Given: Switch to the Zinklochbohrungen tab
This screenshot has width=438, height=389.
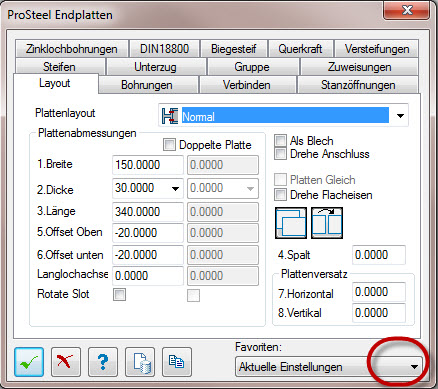Looking at the screenshot, I should click(x=72, y=49).
